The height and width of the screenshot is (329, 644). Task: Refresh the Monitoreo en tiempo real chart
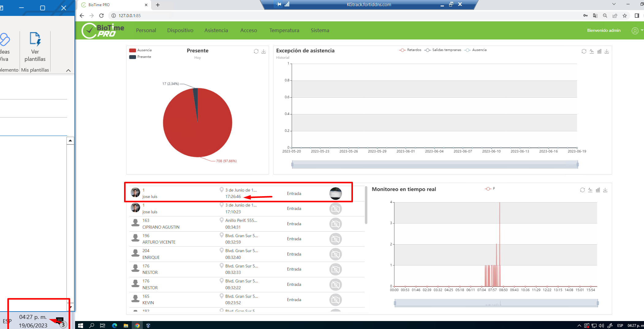582,190
